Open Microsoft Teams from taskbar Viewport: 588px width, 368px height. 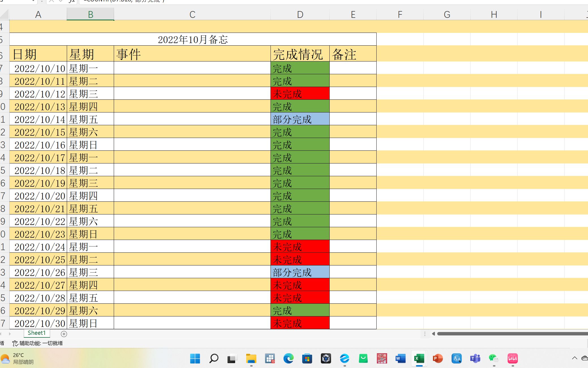(475, 358)
